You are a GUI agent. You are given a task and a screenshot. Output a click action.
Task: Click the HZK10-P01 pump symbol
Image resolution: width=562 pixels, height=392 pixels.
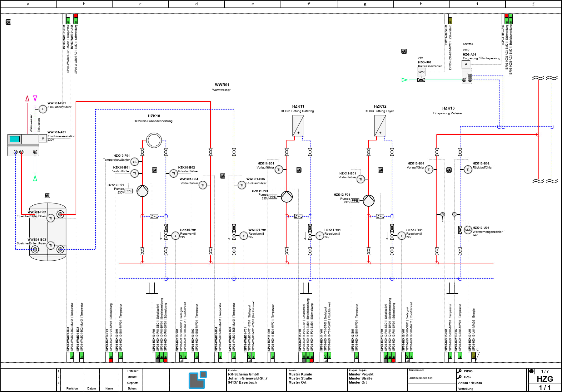tap(142, 191)
